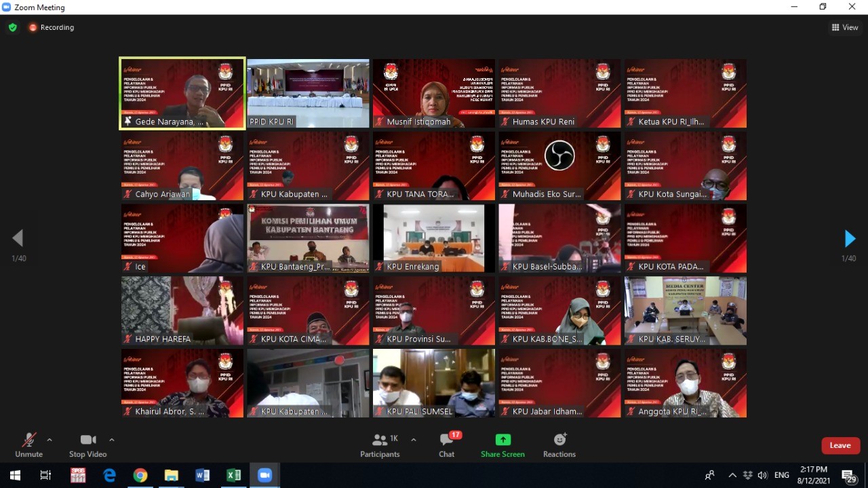Go to next gallery page with right arrow
868x488 pixels.
(850, 238)
